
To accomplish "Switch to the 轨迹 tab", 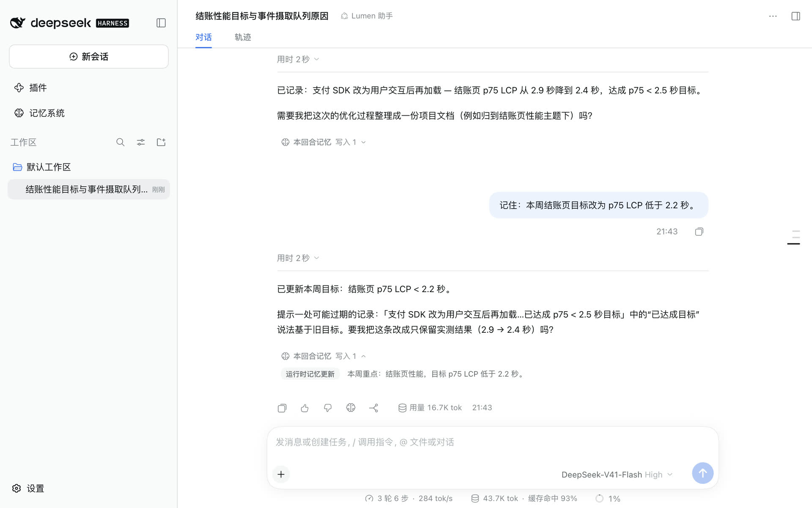I will (243, 37).
